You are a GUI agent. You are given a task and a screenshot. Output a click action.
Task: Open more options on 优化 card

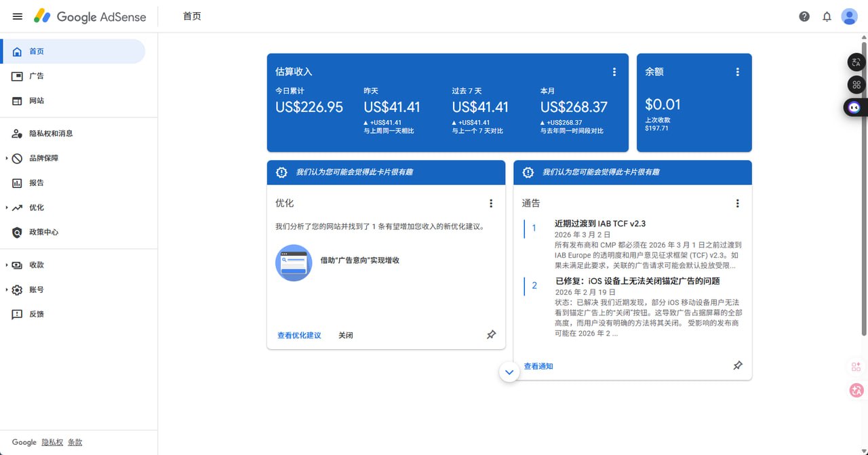[x=491, y=203]
